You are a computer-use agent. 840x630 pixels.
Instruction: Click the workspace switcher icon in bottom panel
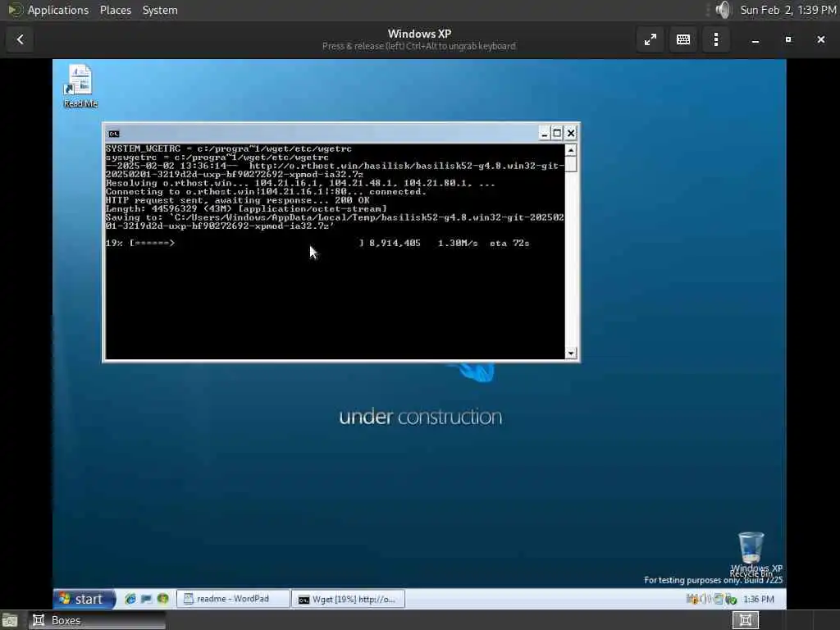coord(745,620)
